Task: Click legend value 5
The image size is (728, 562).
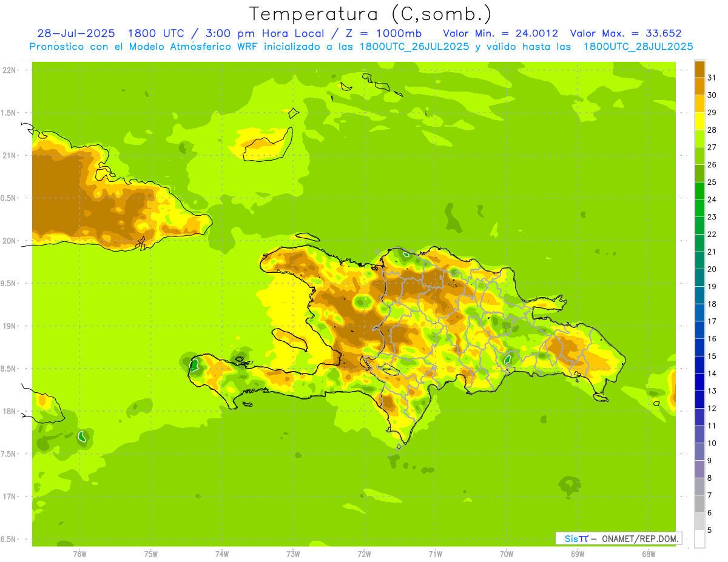Action: click(x=710, y=530)
